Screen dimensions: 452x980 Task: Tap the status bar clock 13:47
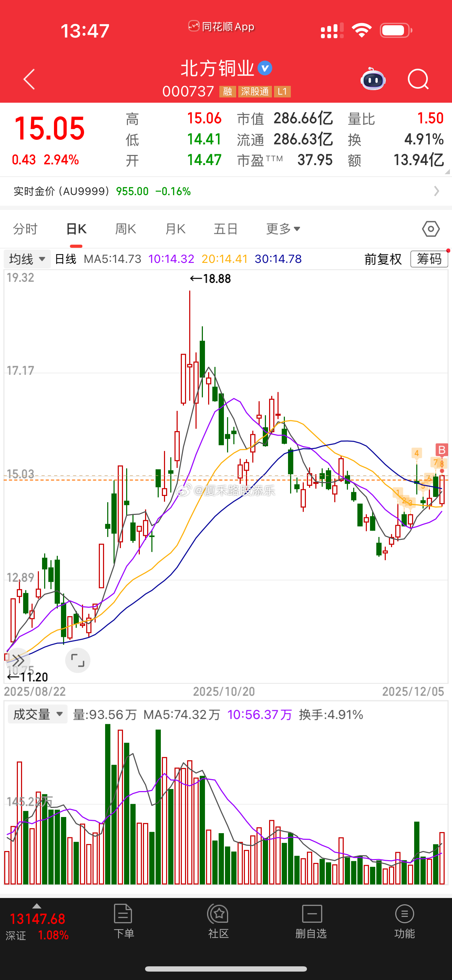pos(85,31)
